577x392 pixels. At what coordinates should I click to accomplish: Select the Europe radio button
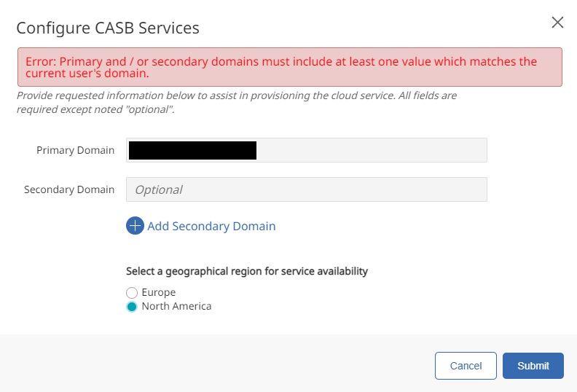132,292
